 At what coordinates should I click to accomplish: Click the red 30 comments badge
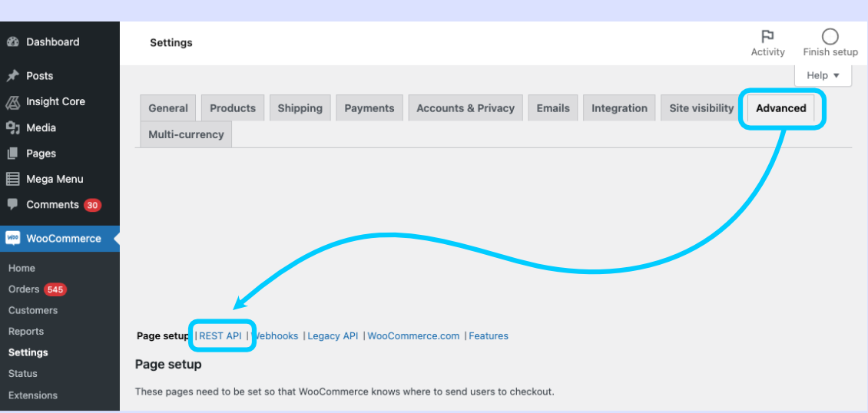click(x=92, y=205)
